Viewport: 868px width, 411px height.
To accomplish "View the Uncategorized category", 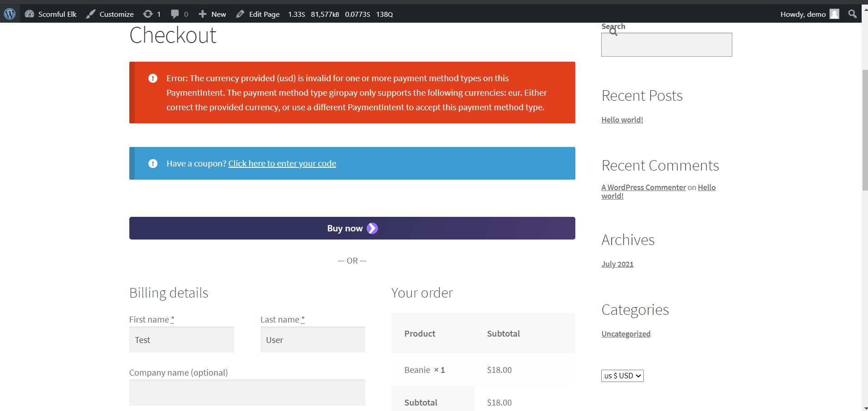I will (x=625, y=333).
